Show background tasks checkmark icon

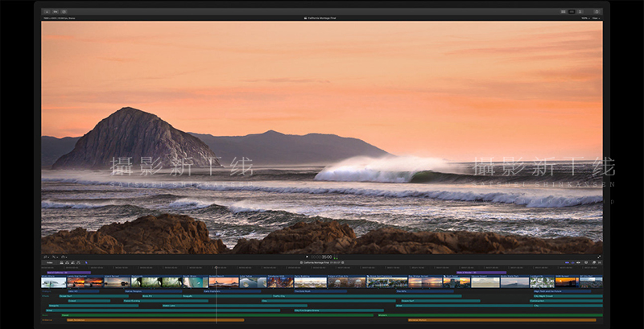tap(64, 11)
